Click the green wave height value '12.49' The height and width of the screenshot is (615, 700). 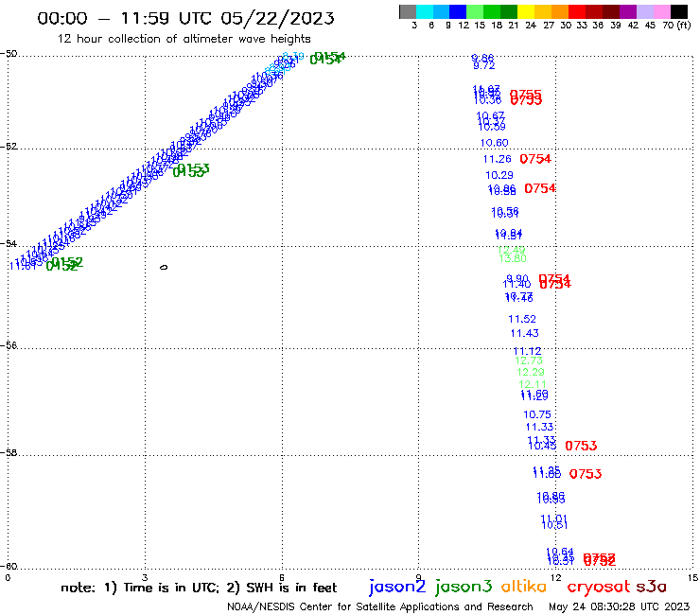[x=511, y=250]
